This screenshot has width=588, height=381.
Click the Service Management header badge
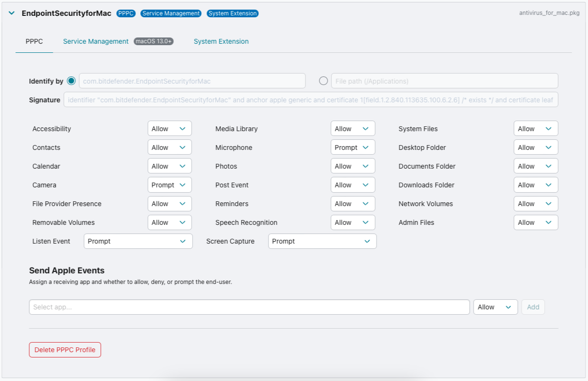click(x=171, y=13)
